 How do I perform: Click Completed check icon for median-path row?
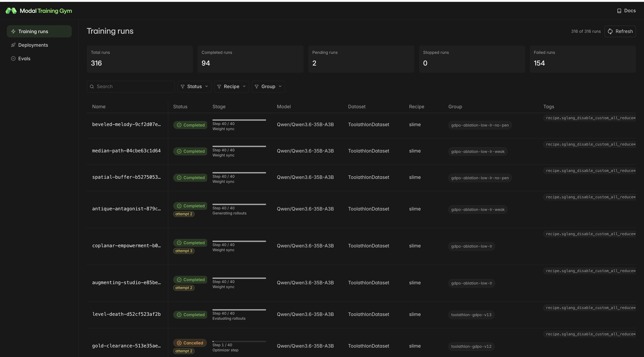(179, 151)
